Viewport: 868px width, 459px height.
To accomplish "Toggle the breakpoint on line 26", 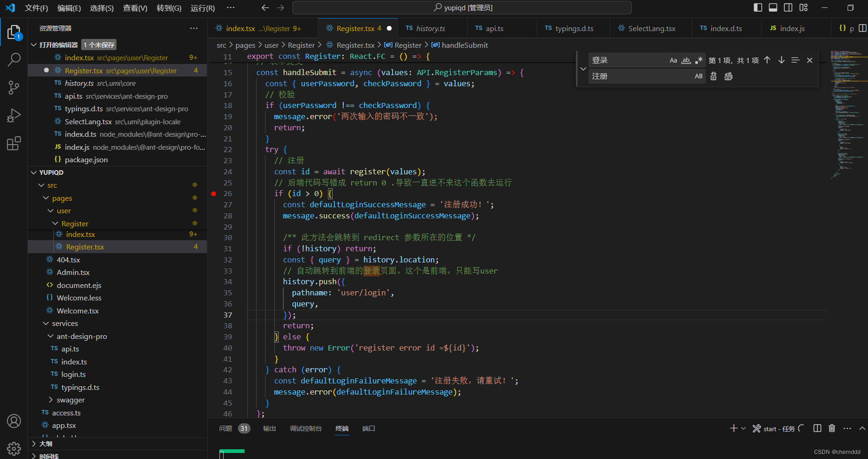I will click(x=214, y=194).
